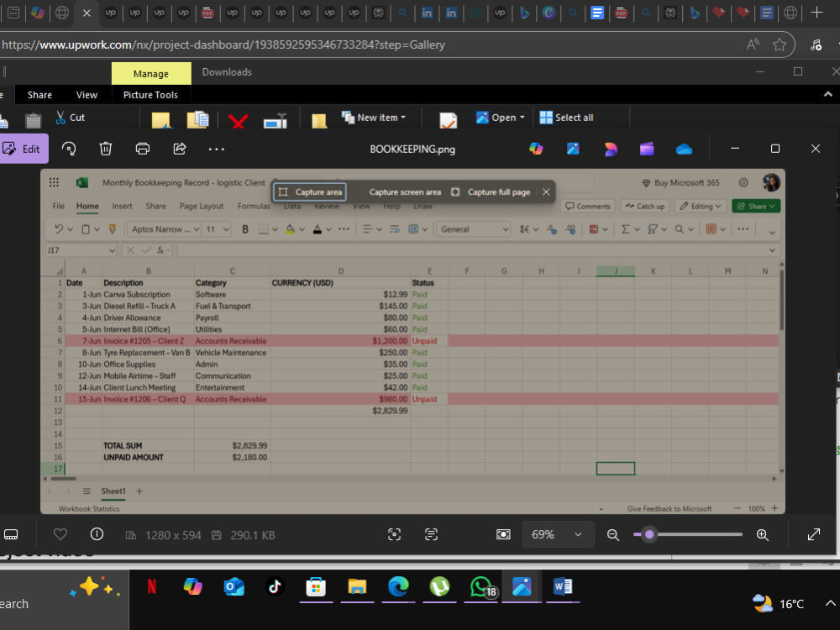Click Cut in File Explorer ribbon
This screenshot has width=840, height=630.
(71, 118)
